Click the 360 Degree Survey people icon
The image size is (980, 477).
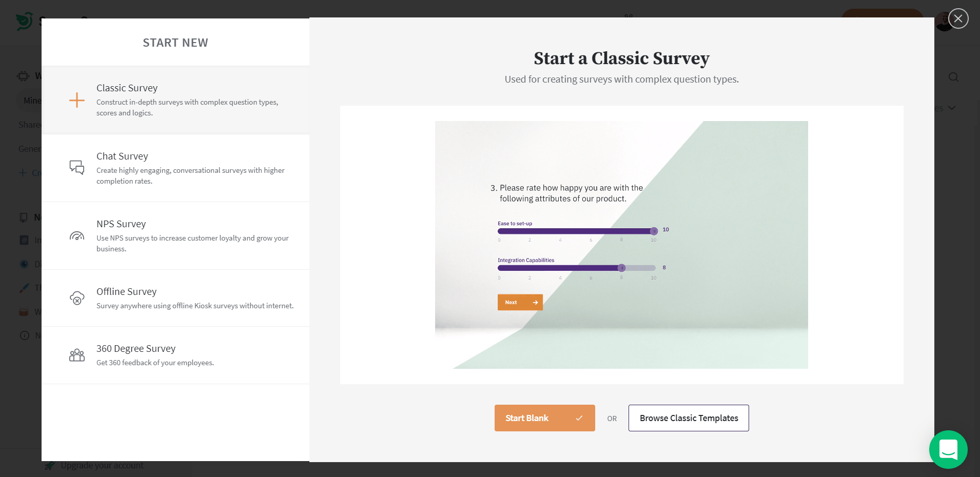tap(77, 355)
